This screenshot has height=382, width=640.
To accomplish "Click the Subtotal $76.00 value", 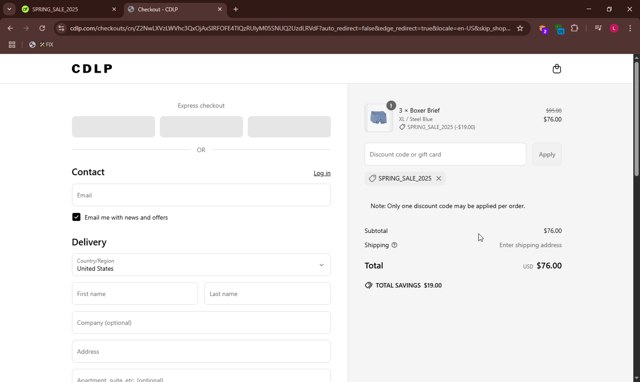I will [553, 231].
